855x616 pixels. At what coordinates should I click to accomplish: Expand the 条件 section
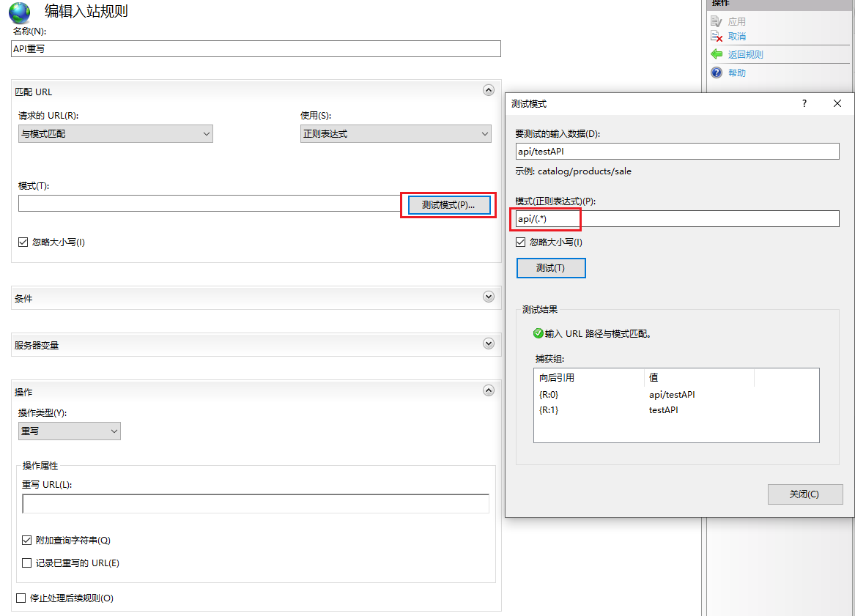click(x=489, y=297)
